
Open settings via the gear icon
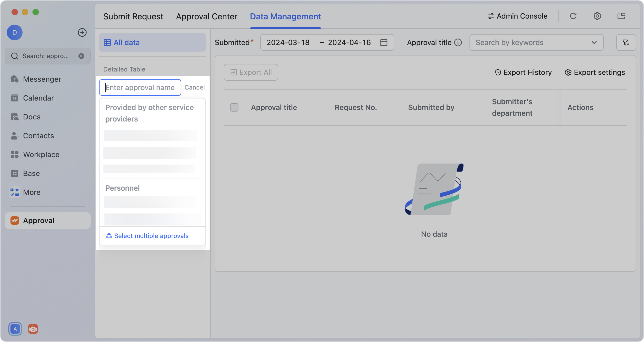coord(597,16)
